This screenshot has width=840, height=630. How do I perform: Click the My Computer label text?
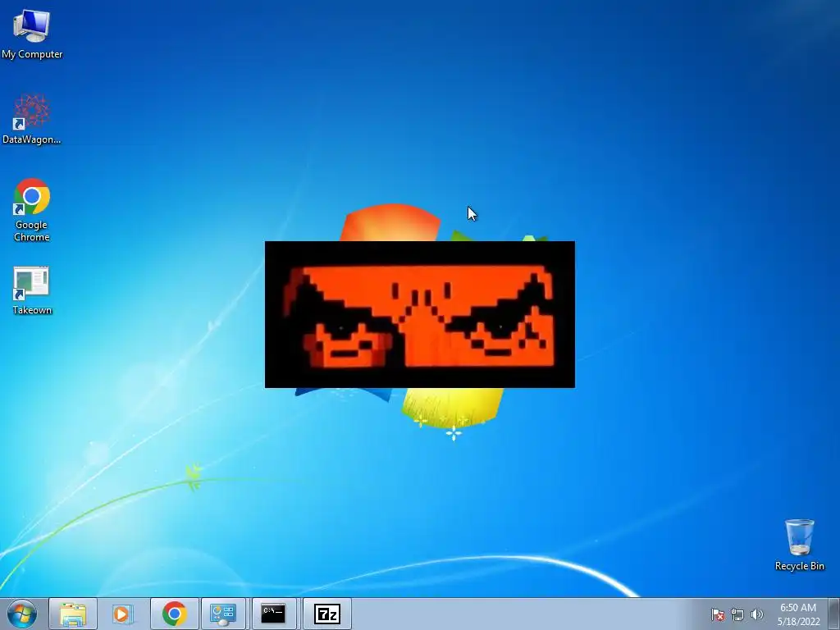pos(32,54)
